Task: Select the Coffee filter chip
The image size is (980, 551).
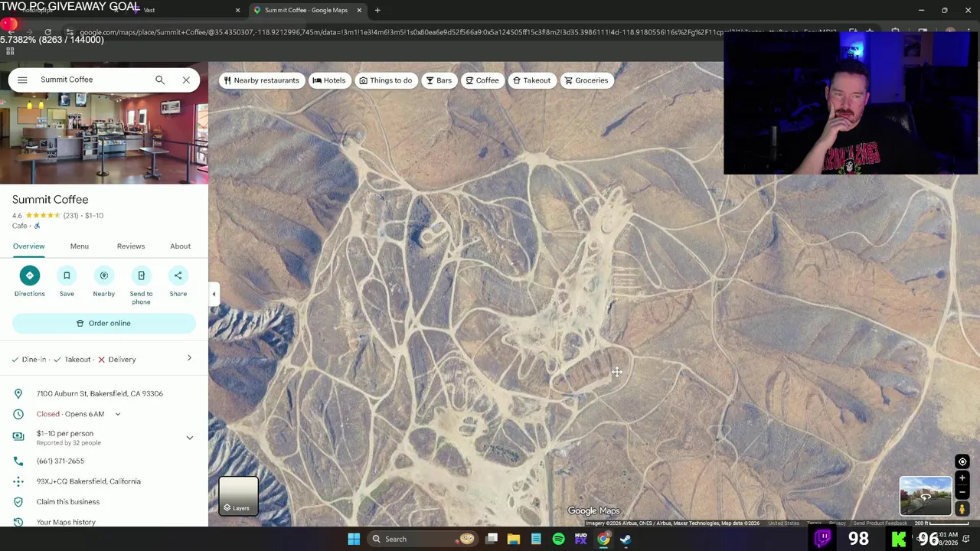Action: click(482, 80)
